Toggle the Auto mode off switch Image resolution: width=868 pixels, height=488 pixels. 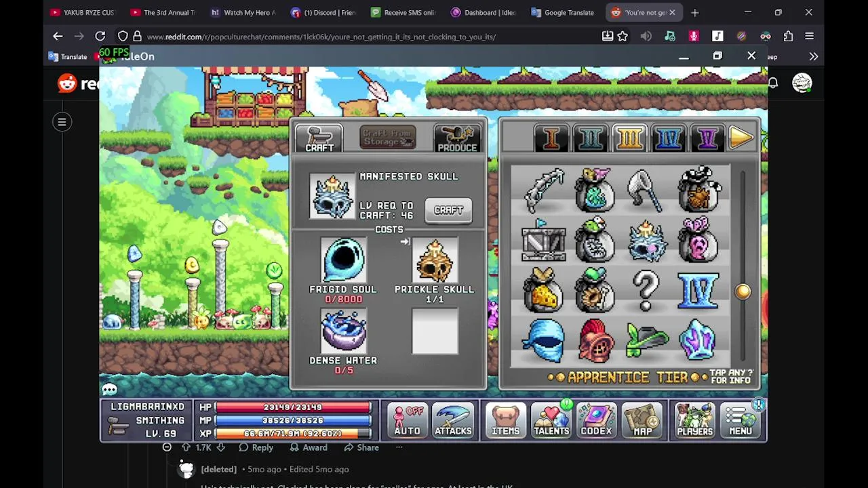click(407, 420)
